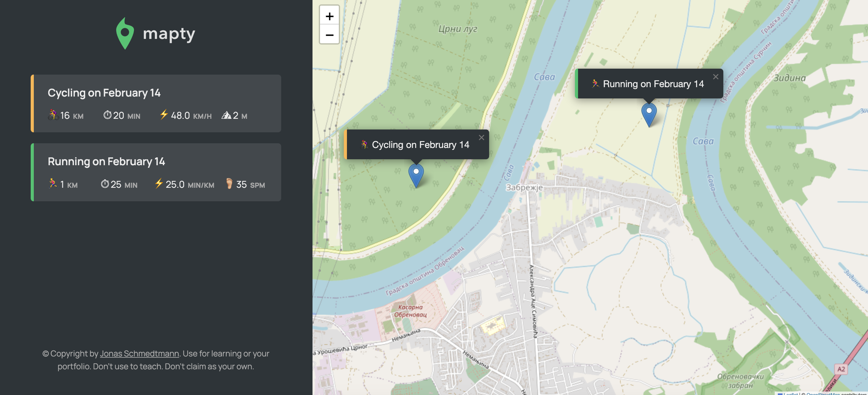Zoom in the map with plus button
Screen dimensions: 868x395
tap(329, 16)
